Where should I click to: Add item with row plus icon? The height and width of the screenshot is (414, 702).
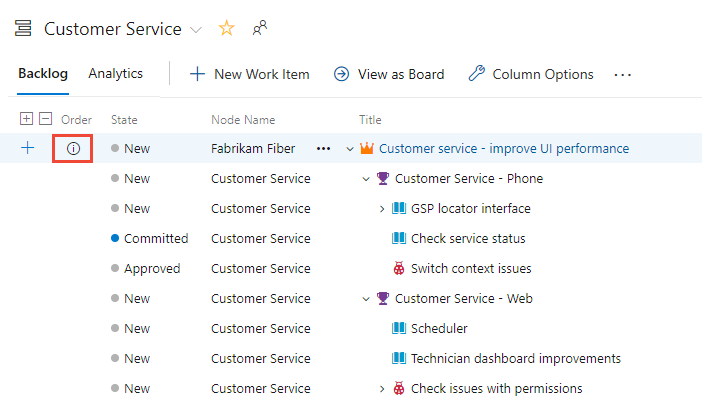(x=27, y=148)
